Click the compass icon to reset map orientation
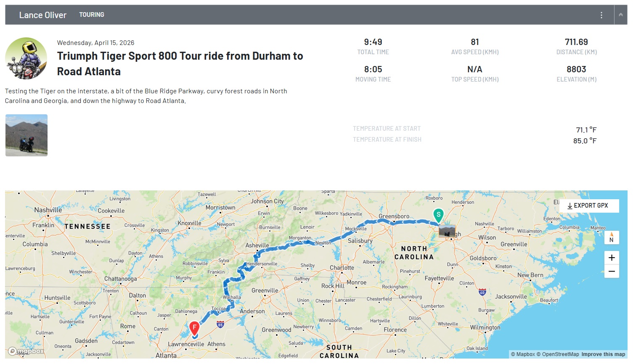Viewport: 633px width, 364px height. [x=612, y=237]
